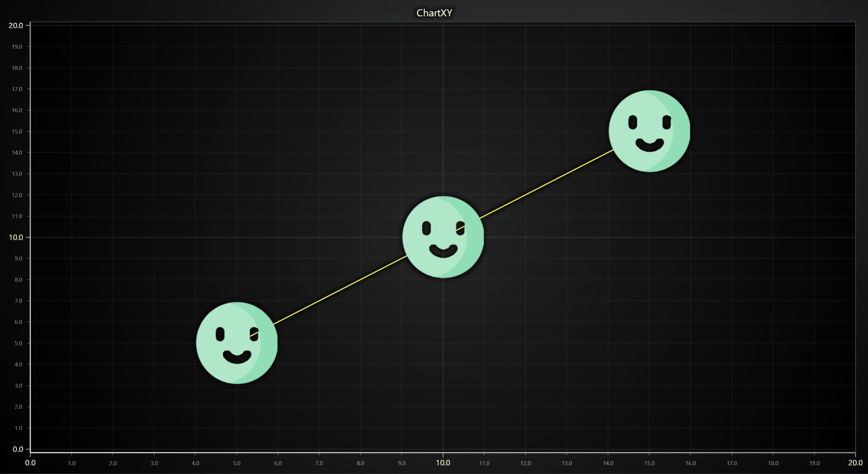Screen dimensions: 868x474
Task: Click the X-axis label 7.0
Action: pyautogui.click(x=319, y=463)
